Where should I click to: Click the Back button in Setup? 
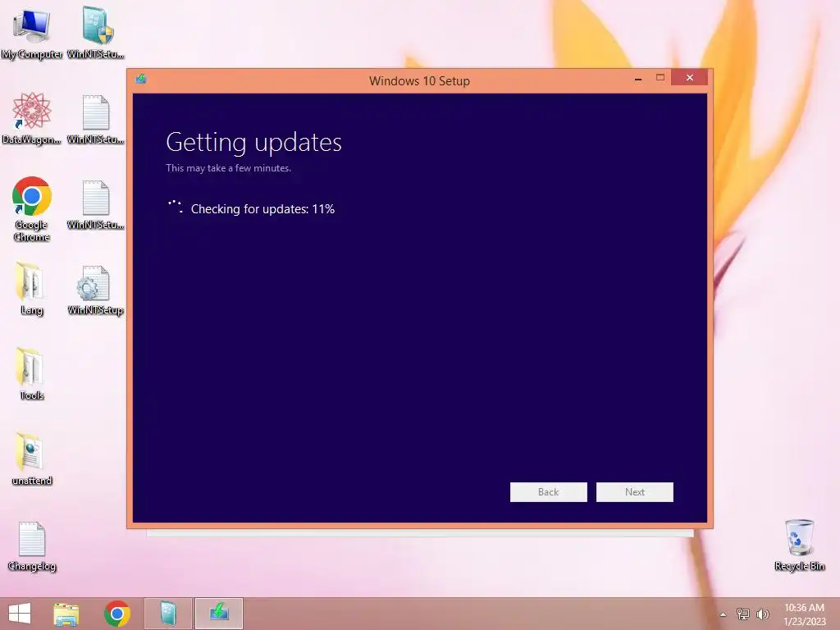[549, 492]
